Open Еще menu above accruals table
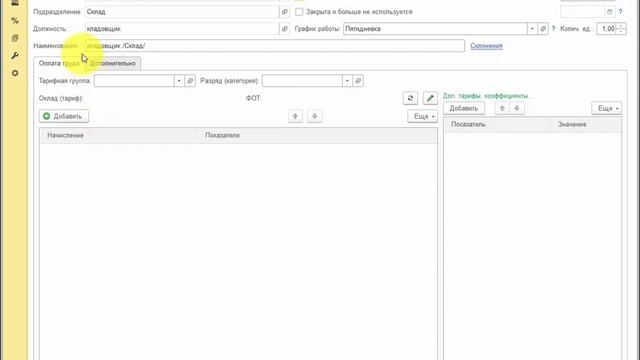This screenshot has height=360, width=640. coord(422,116)
